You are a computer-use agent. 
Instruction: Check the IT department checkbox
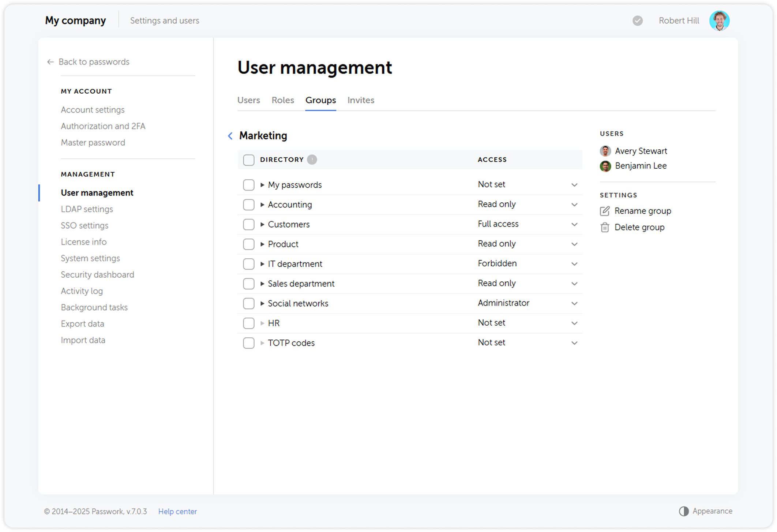pos(249,264)
